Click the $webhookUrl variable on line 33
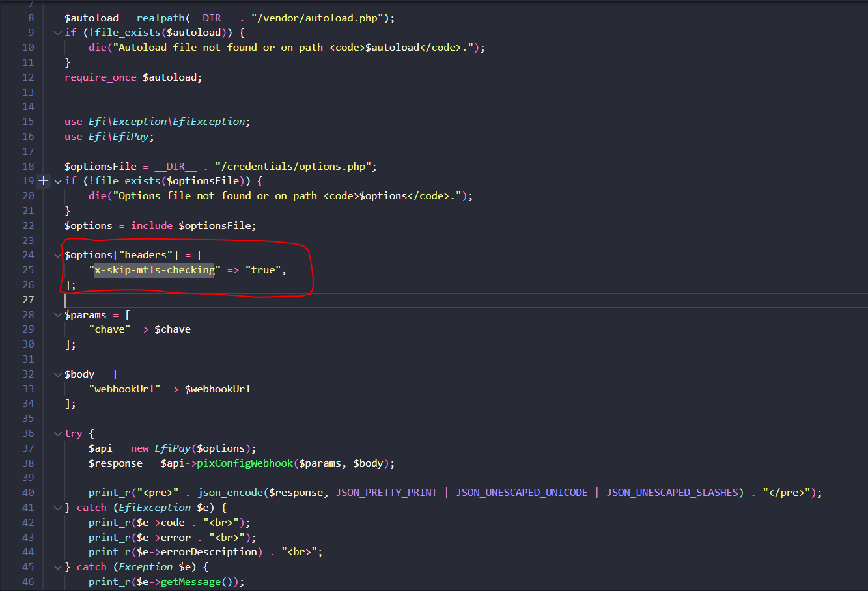This screenshot has width=868, height=591. tap(217, 389)
